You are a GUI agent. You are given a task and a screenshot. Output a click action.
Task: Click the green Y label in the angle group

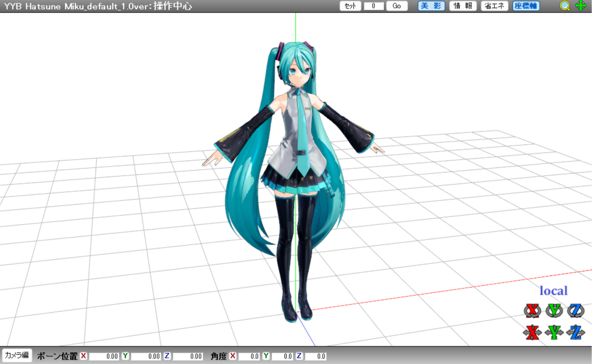266,356
